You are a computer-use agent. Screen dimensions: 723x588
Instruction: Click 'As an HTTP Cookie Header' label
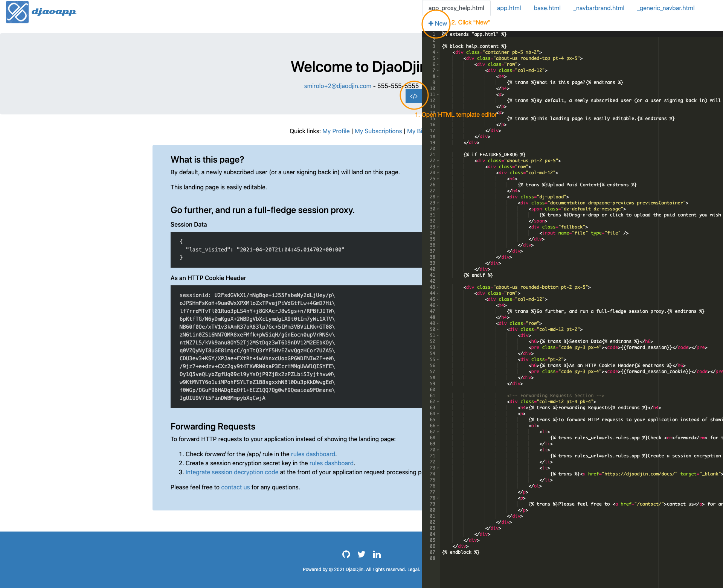208,278
